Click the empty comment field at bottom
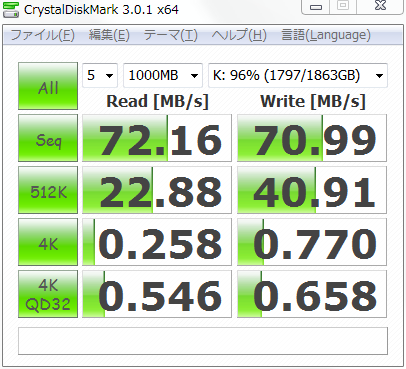 203,341
